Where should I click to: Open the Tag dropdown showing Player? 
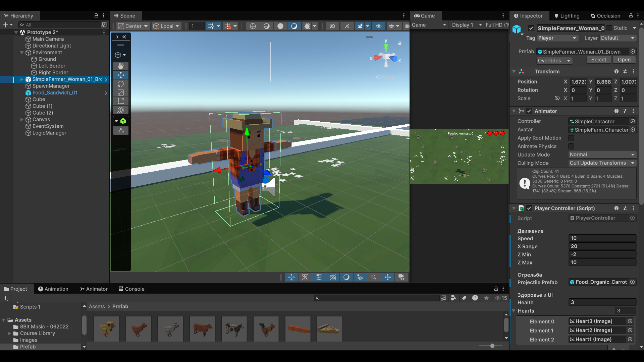(x=557, y=38)
